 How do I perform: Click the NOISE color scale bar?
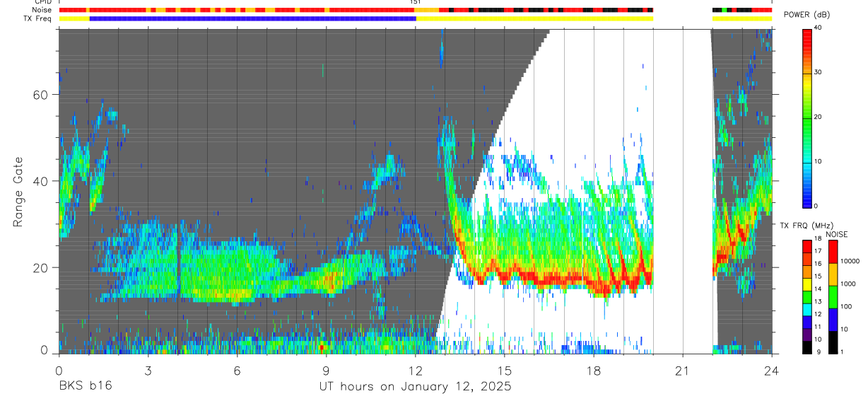[x=832, y=297]
